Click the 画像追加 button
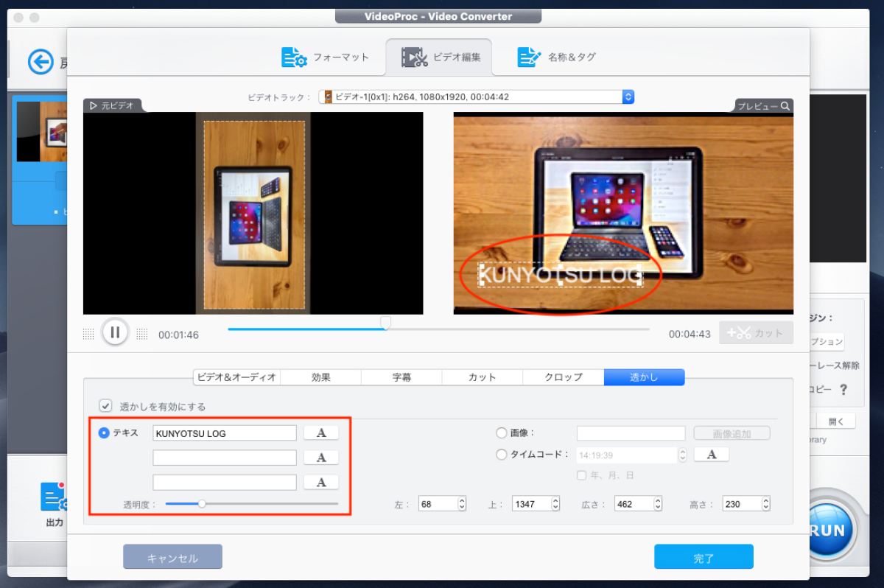The height and width of the screenshot is (588, 884). coord(732,433)
